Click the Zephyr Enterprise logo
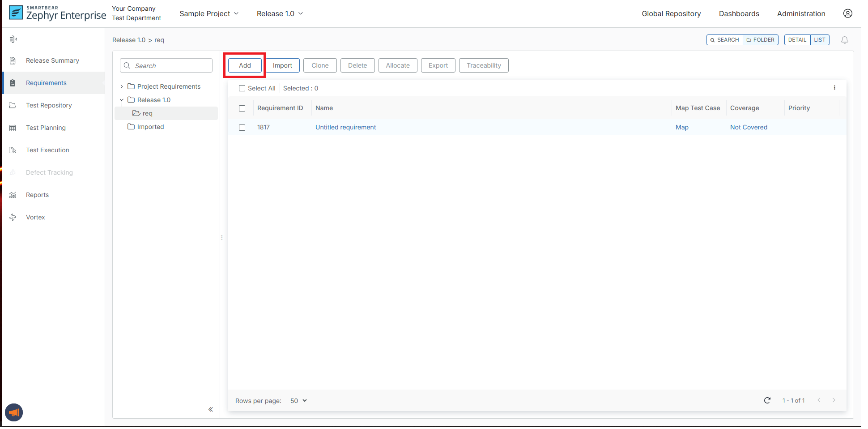The image size is (868, 429). point(57,13)
